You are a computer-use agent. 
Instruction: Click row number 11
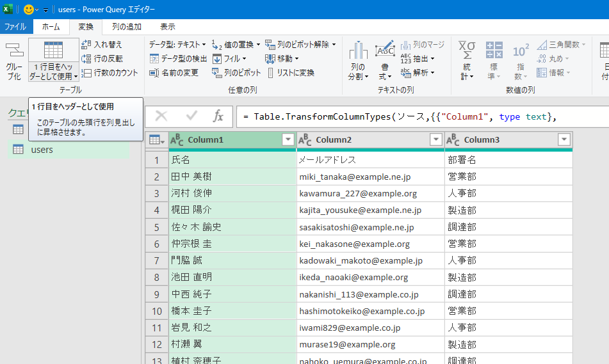pyautogui.click(x=156, y=328)
